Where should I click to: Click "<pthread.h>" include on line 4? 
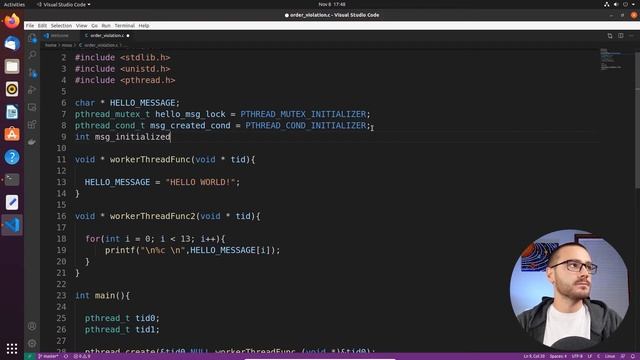[148, 80]
